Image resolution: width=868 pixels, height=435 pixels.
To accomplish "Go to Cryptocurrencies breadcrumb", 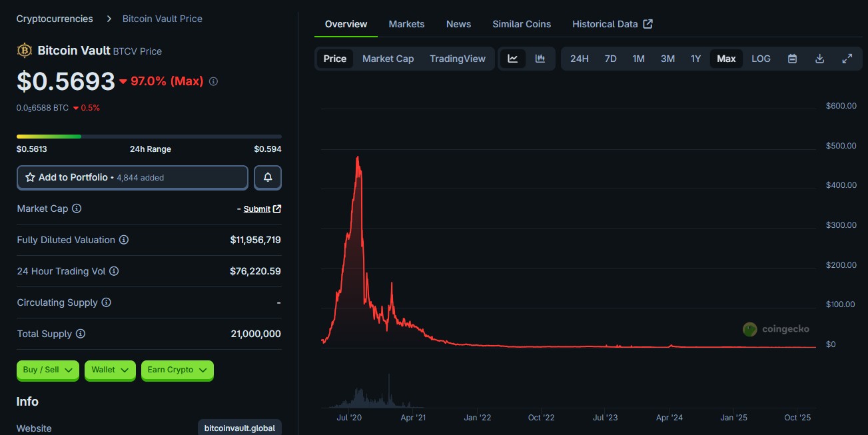I will [x=55, y=19].
